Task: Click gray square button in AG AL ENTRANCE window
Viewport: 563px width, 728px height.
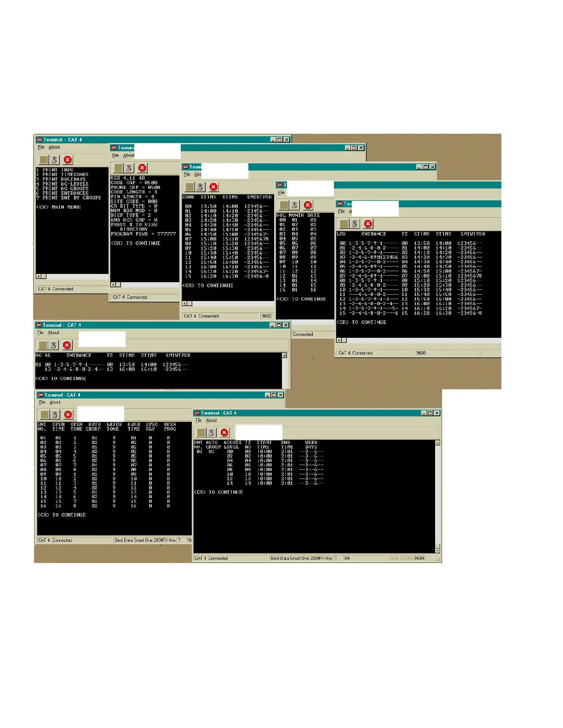Action: 43,345
